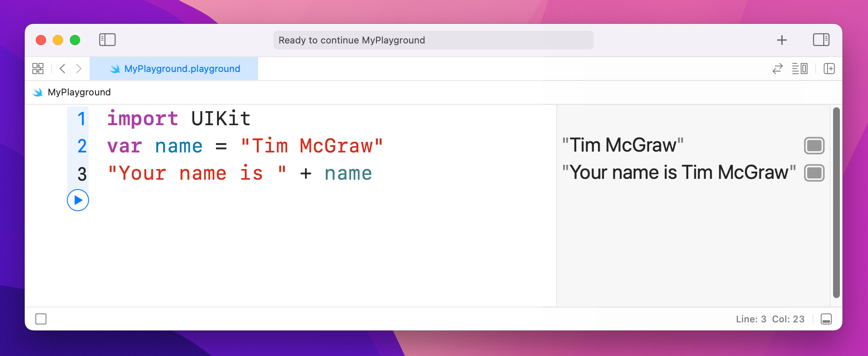Click "Tim McGraw" result text in sidebar
This screenshot has height=356, width=868.
click(623, 145)
